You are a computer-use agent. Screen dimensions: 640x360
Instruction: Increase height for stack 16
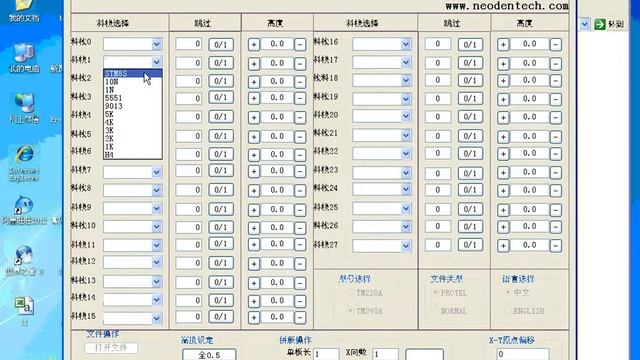[x=503, y=44]
